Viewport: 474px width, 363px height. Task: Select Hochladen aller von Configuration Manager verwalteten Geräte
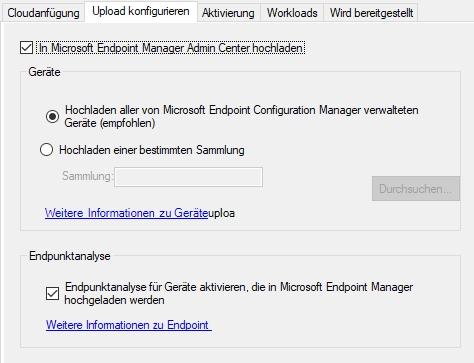[x=52, y=116]
